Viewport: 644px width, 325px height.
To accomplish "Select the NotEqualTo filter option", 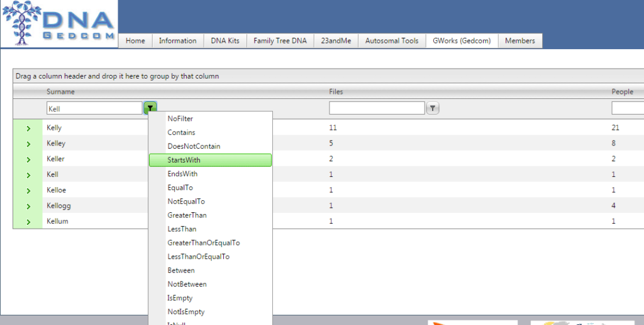I will 210,201.
